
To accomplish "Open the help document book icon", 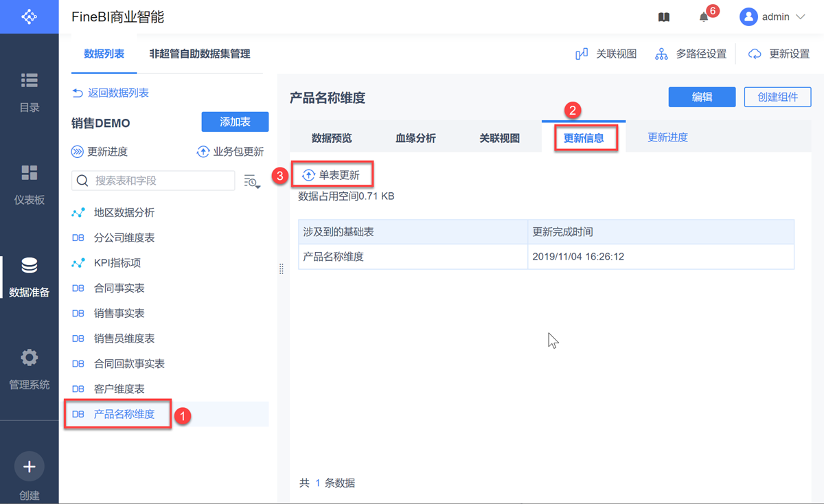I will (664, 17).
